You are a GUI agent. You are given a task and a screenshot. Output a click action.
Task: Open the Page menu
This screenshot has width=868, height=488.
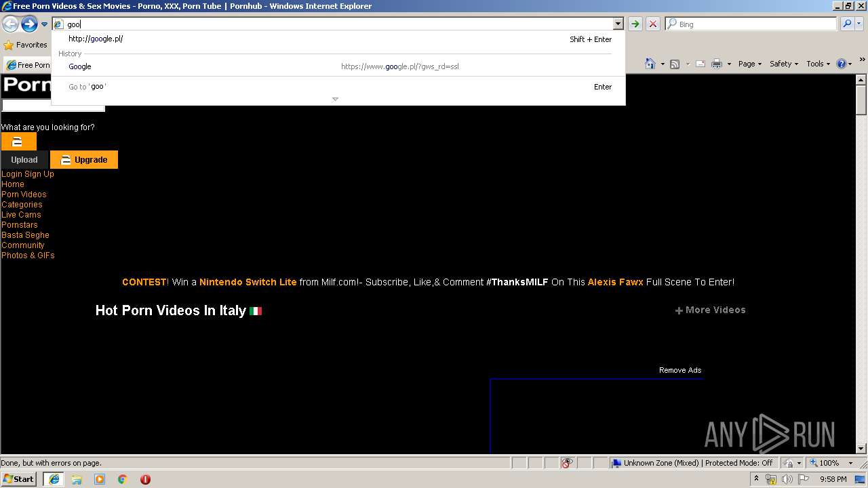[x=750, y=64]
